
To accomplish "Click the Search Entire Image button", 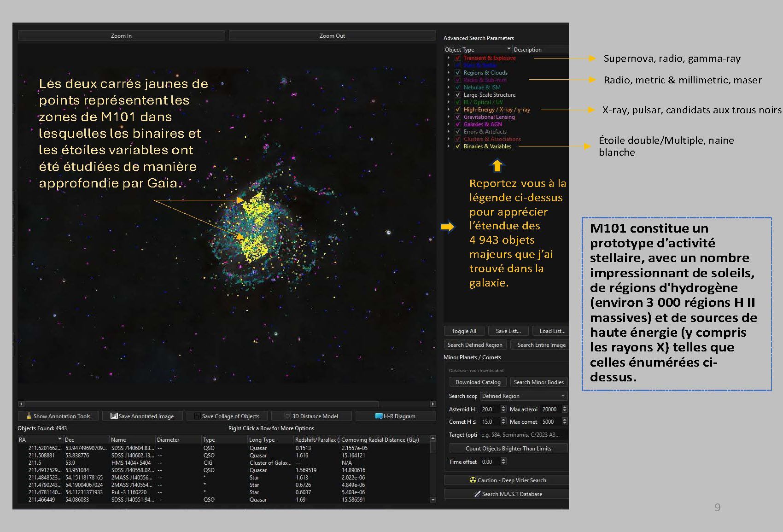I will pyautogui.click(x=541, y=345).
